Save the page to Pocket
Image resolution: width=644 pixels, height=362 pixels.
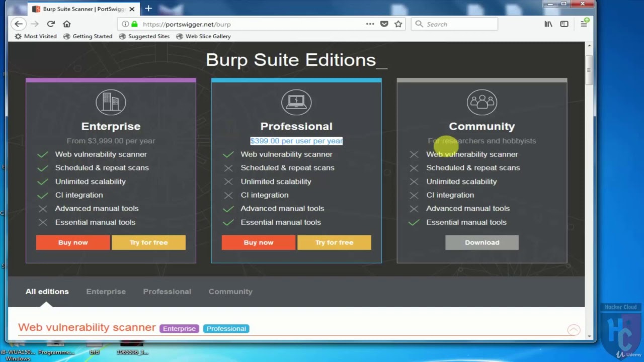[384, 24]
